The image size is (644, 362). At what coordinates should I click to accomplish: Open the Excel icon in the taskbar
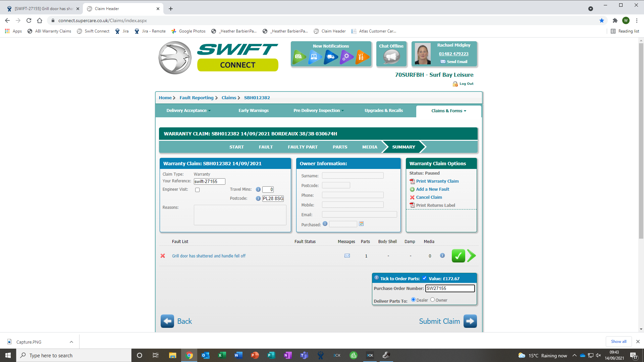pyautogui.click(x=222, y=355)
